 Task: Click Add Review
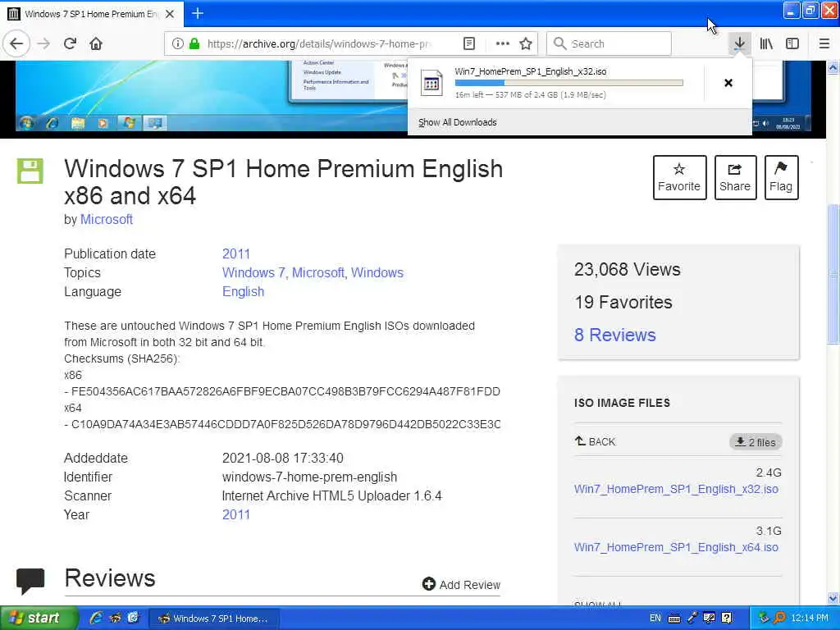pos(461,584)
